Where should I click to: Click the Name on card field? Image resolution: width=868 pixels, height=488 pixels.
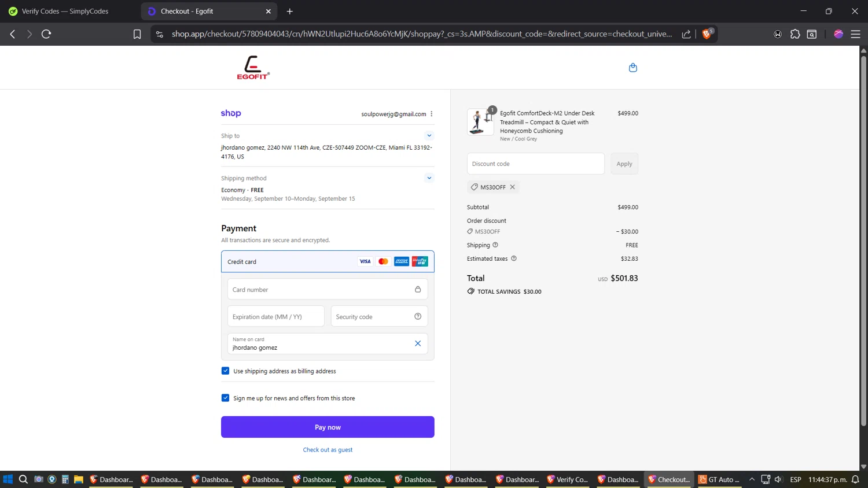click(328, 343)
